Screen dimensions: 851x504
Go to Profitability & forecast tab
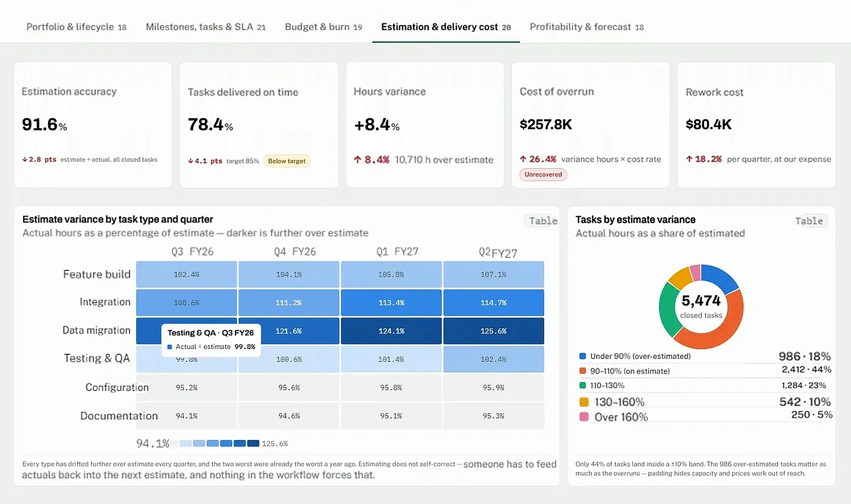(587, 27)
